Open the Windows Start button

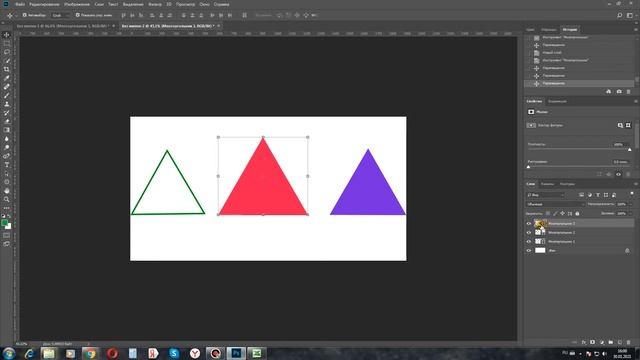[x=9, y=353]
